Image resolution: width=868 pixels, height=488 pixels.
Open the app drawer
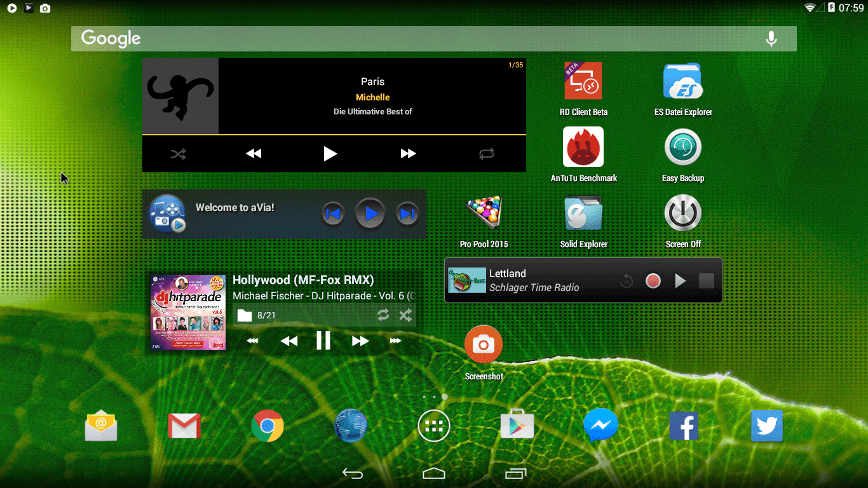434,426
